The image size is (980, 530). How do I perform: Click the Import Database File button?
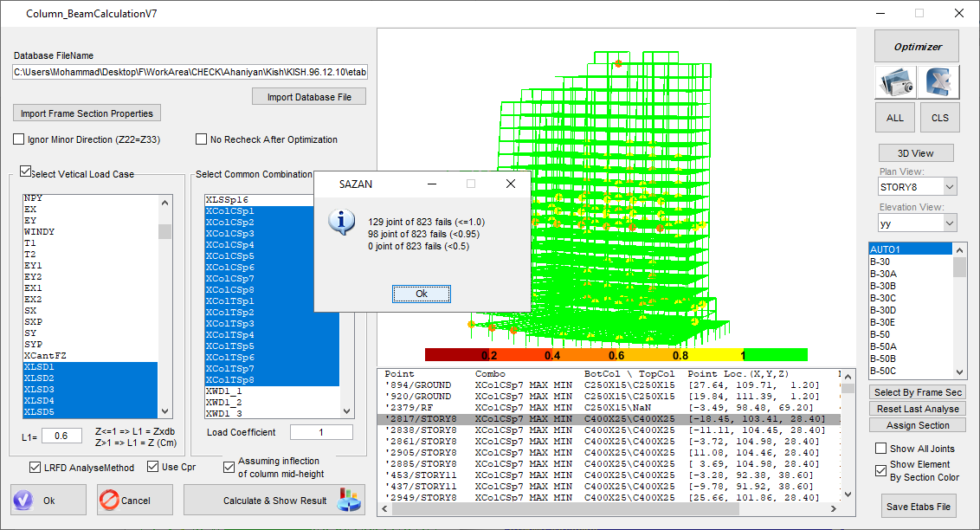(309, 97)
